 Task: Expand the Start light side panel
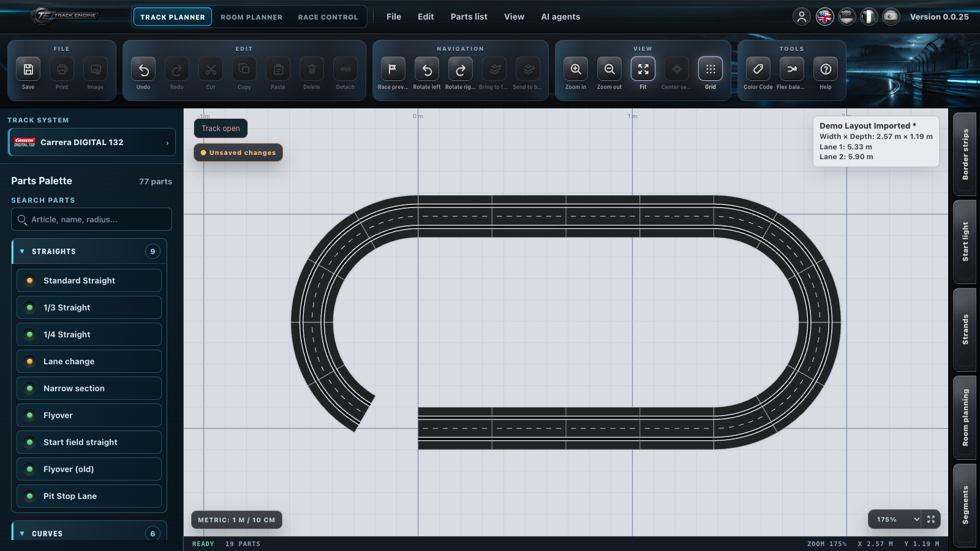point(965,242)
